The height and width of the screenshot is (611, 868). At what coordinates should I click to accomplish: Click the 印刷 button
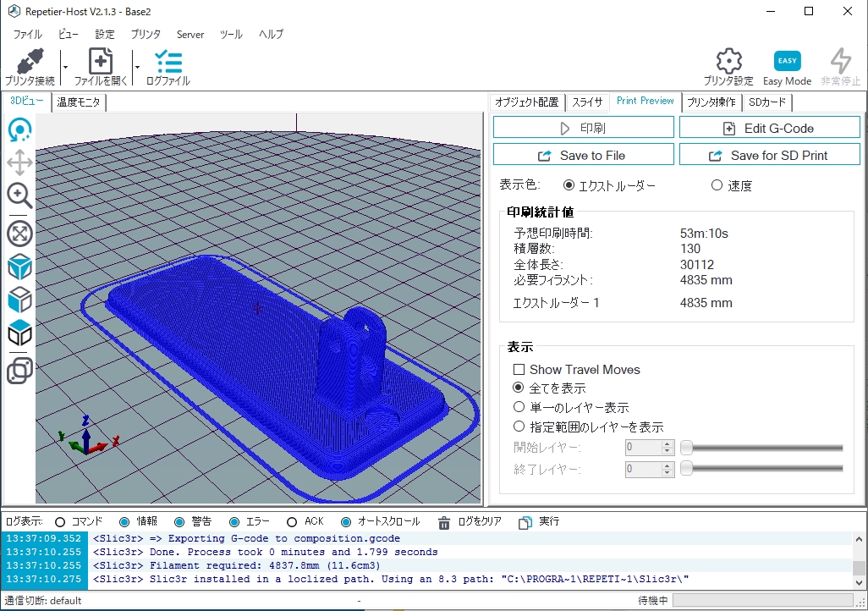click(584, 128)
